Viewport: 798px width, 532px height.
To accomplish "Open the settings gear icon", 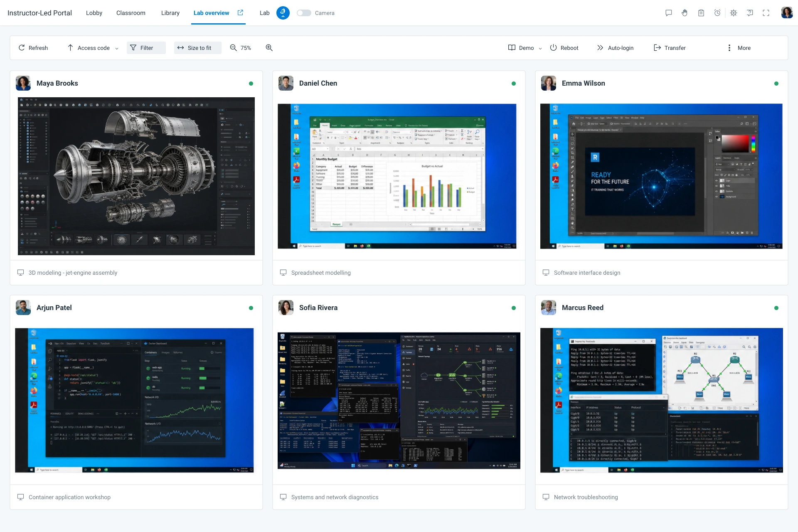I will click(x=734, y=13).
